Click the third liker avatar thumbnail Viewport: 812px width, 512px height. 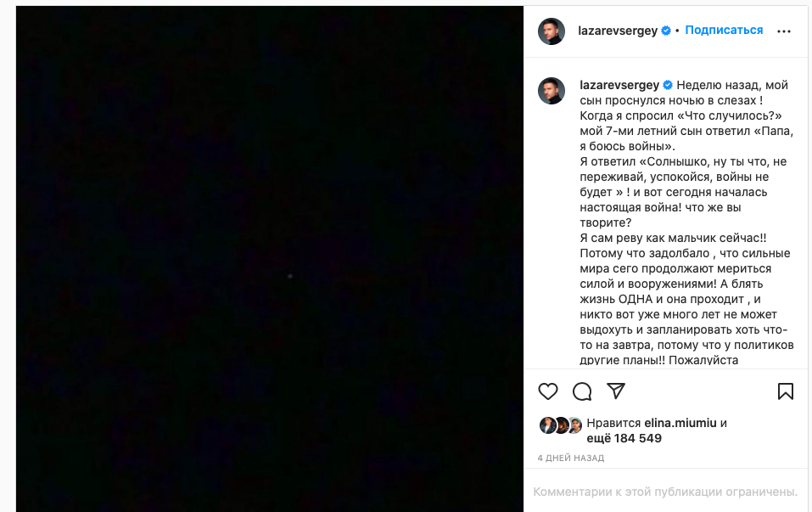pos(574,425)
